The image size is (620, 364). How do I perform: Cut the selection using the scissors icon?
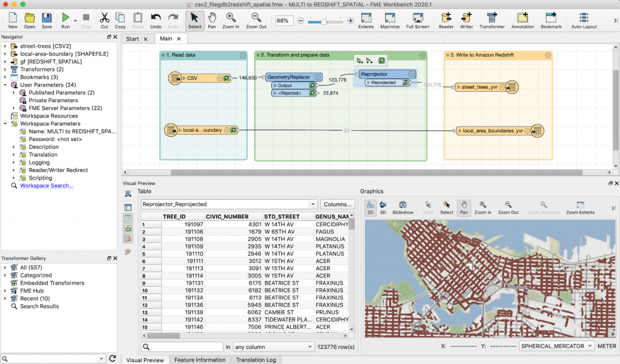point(104,21)
